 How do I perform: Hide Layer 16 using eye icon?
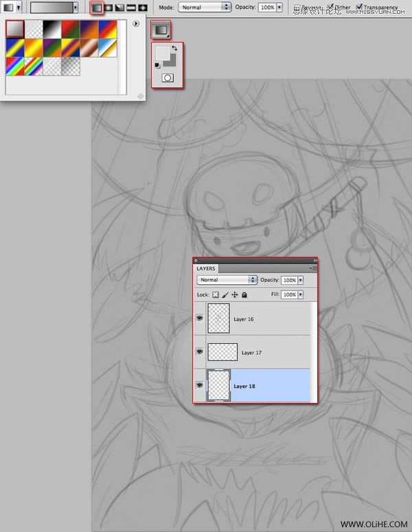pos(200,319)
